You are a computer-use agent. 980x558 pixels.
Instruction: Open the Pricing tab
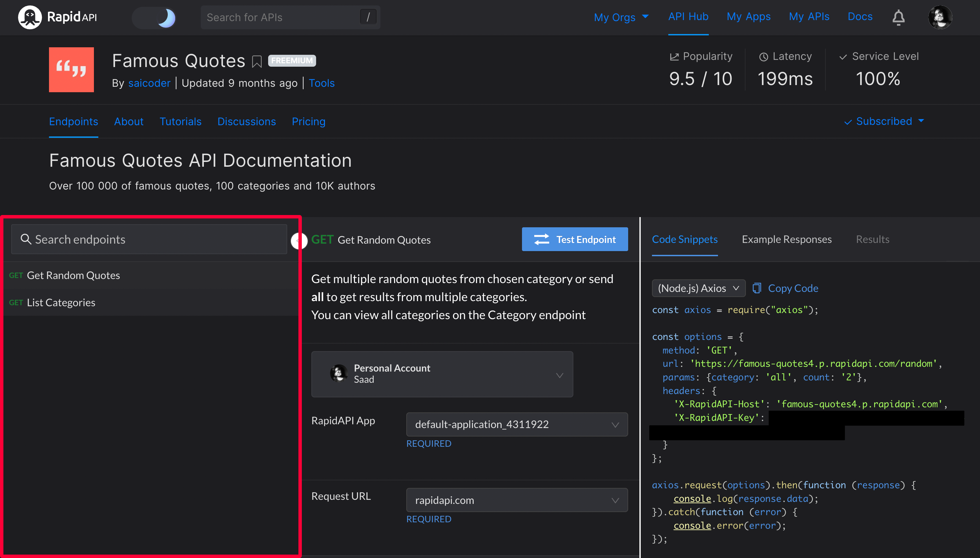pos(309,122)
